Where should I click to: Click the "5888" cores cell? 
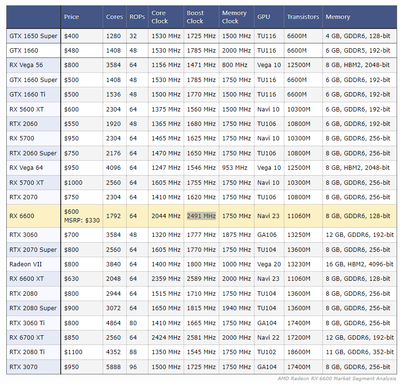click(x=113, y=367)
